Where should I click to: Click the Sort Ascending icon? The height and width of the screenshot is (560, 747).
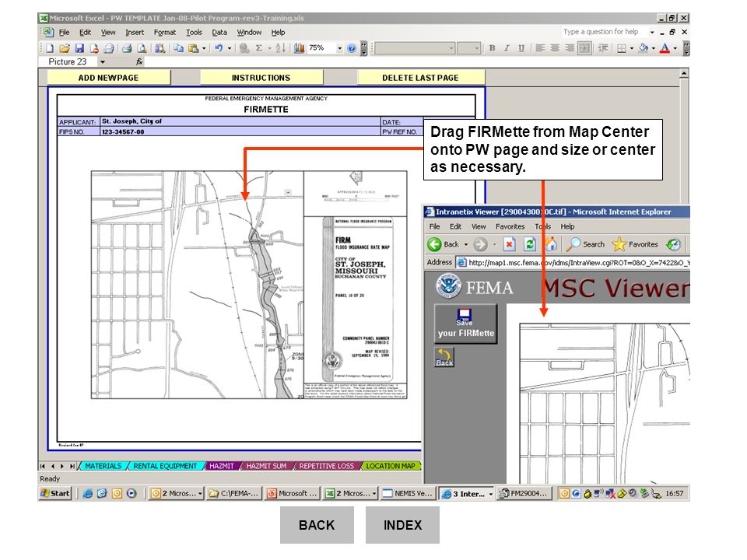[x=280, y=48]
